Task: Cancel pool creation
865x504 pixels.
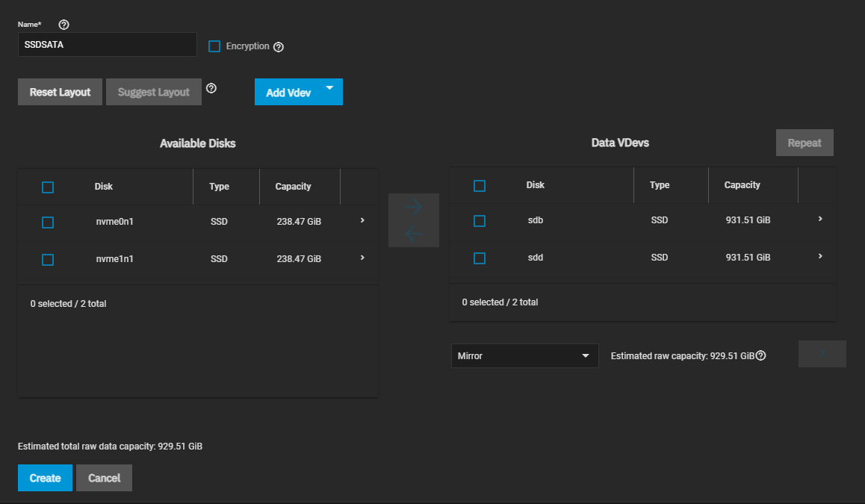Action: point(104,478)
